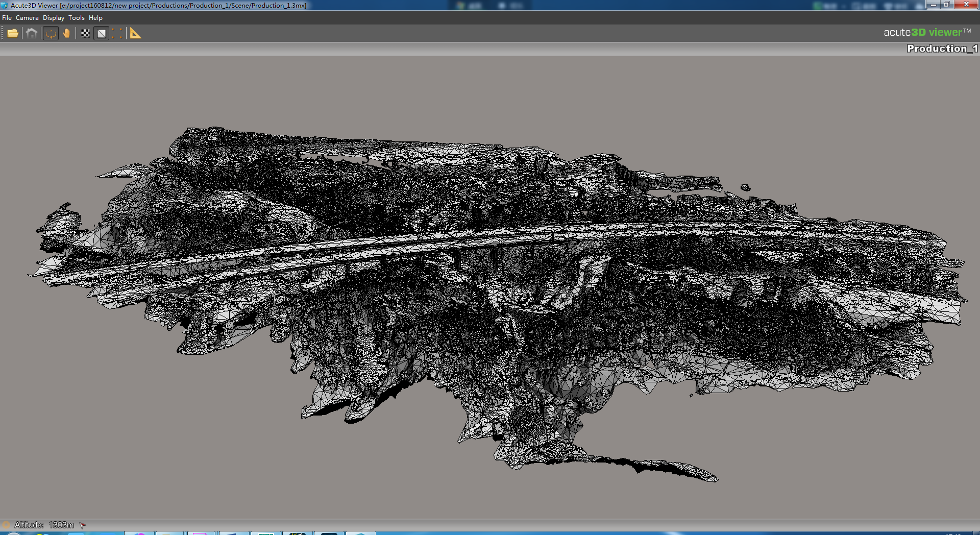980x535 pixels.
Task: Expand the Display menu
Action: click(54, 18)
